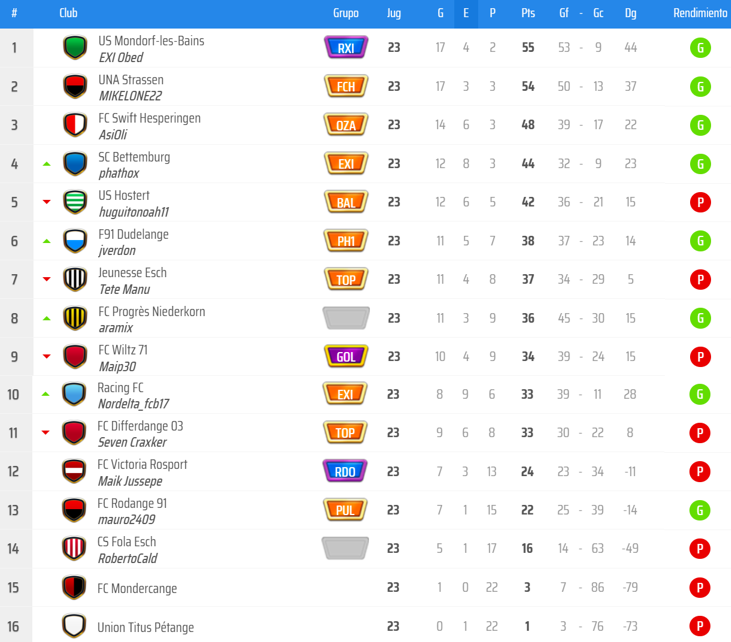
Task: Select the PUL group badge for FC Rodange 91
Action: point(345,510)
